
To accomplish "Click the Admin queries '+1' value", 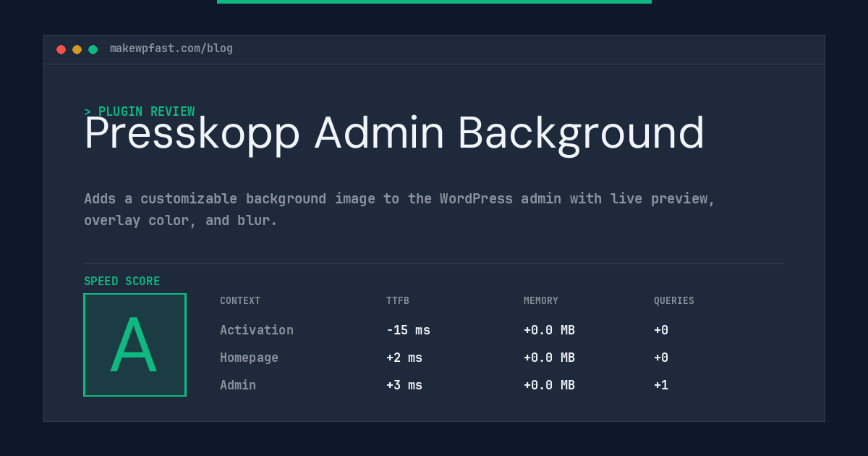I will pos(661,385).
